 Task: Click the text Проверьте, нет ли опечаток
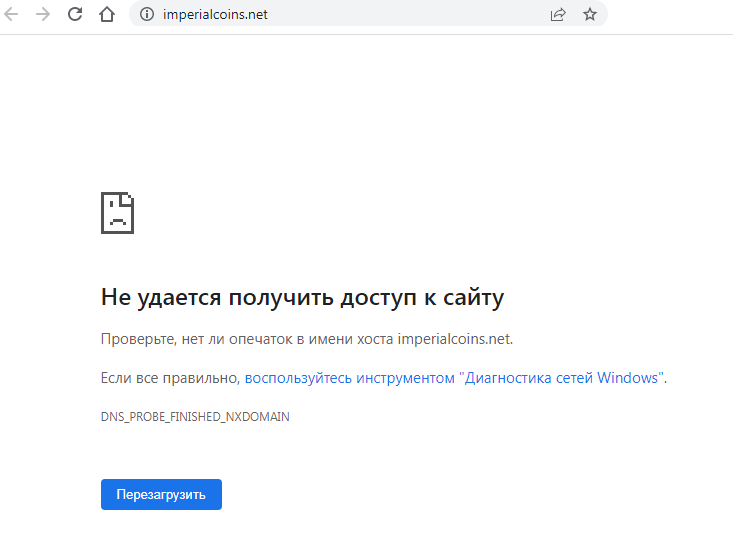[196, 339]
